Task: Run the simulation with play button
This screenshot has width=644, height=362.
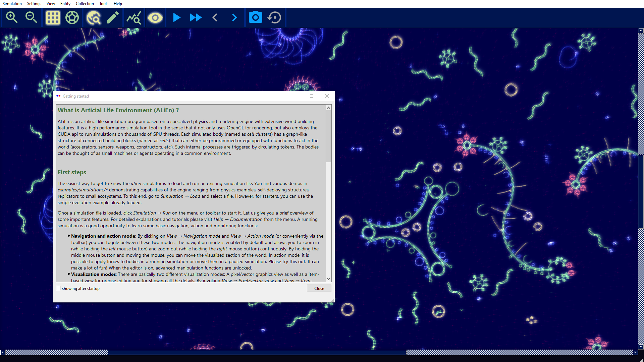Action: point(176,17)
